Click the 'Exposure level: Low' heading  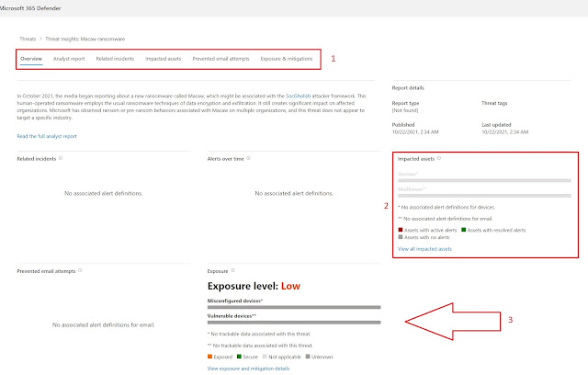[254, 286]
